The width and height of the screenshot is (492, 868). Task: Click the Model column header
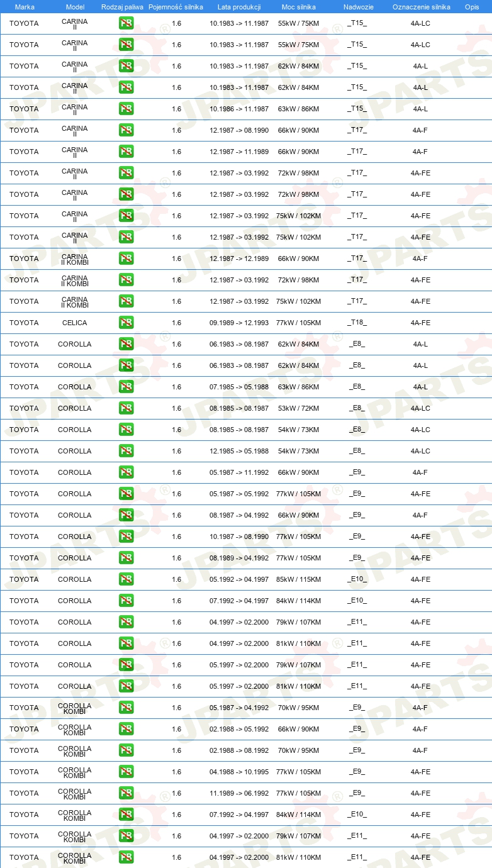pyautogui.click(x=75, y=7)
